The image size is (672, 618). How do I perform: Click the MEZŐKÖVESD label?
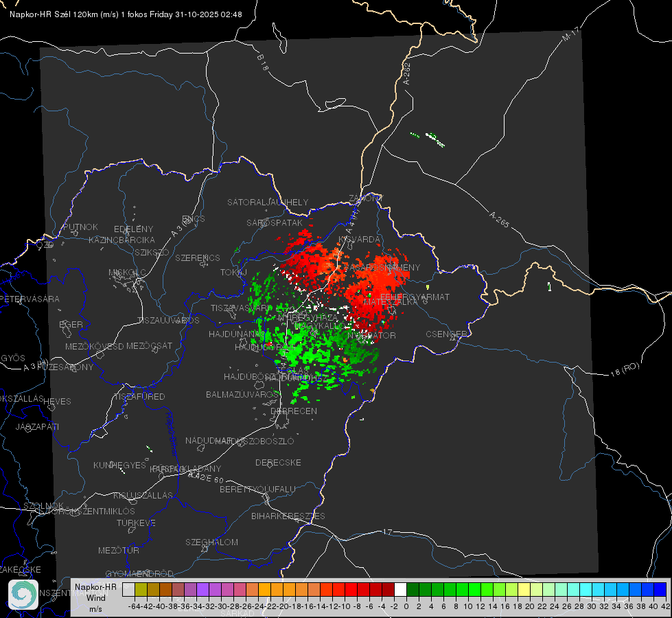coord(94,346)
